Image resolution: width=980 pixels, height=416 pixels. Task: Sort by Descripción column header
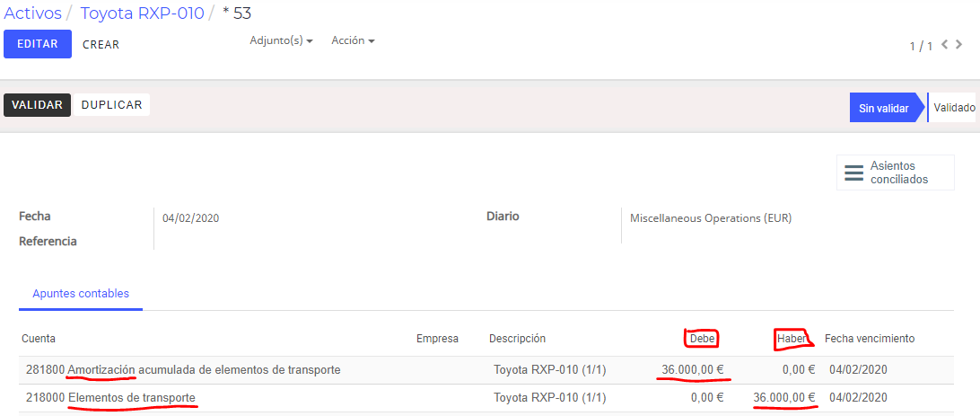[x=518, y=339]
